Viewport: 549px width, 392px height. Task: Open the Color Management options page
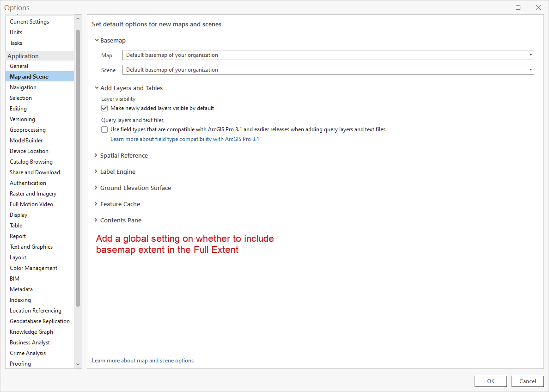pos(33,268)
